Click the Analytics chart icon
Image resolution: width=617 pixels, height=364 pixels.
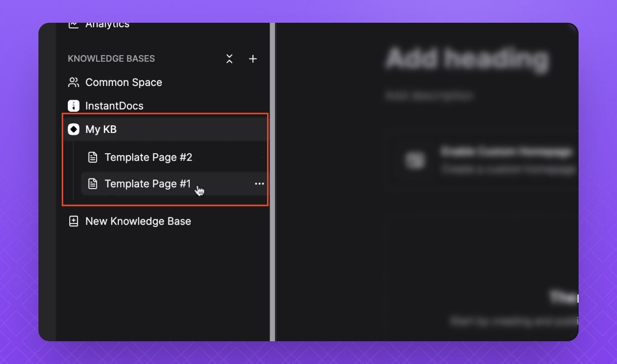74,25
